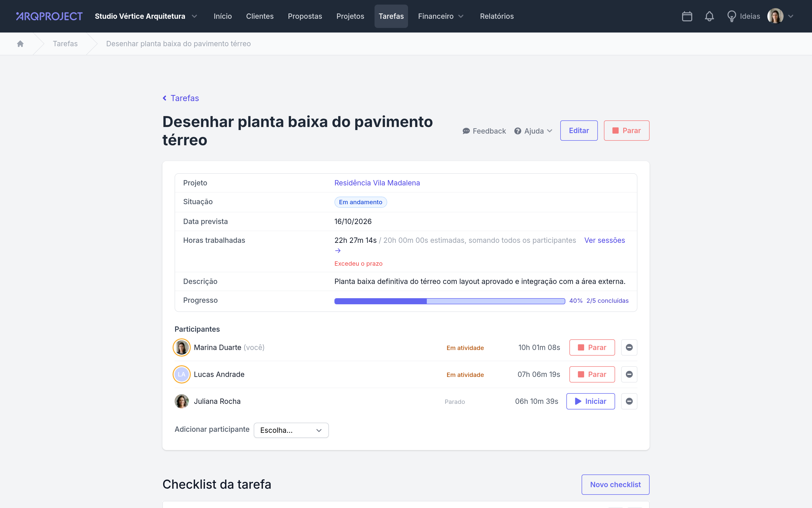The image size is (812, 508).
Task: Open Relatórios in the navigation
Action: click(497, 16)
